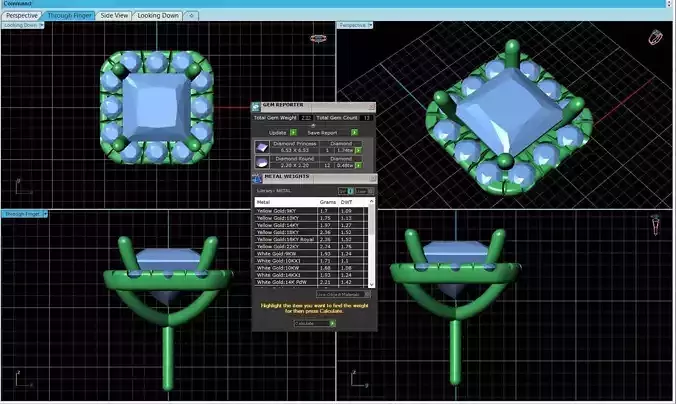Select the Yellow Gold:22KY row

pos(311,246)
